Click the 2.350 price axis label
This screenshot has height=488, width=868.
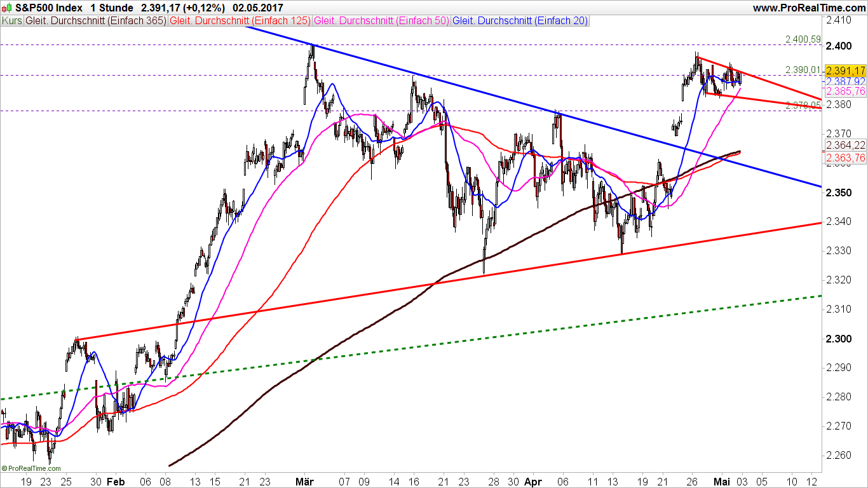(839, 192)
